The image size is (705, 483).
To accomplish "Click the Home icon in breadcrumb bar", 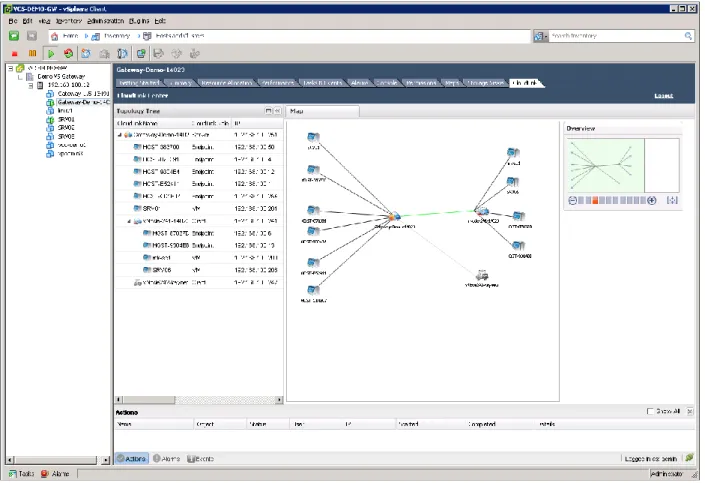I will tap(54, 36).
